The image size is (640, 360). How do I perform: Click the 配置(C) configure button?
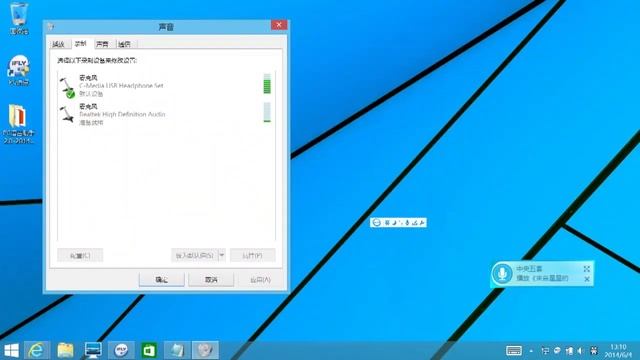click(80, 256)
